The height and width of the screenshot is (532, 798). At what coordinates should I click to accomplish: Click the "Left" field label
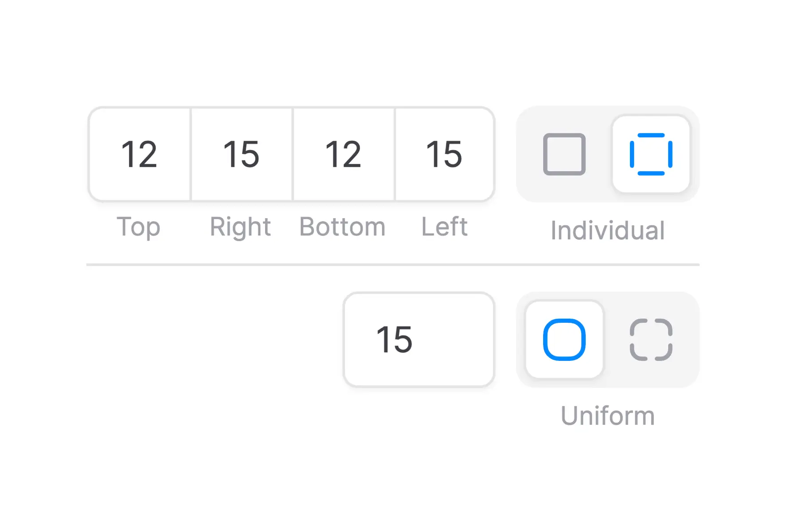[x=444, y=227]
